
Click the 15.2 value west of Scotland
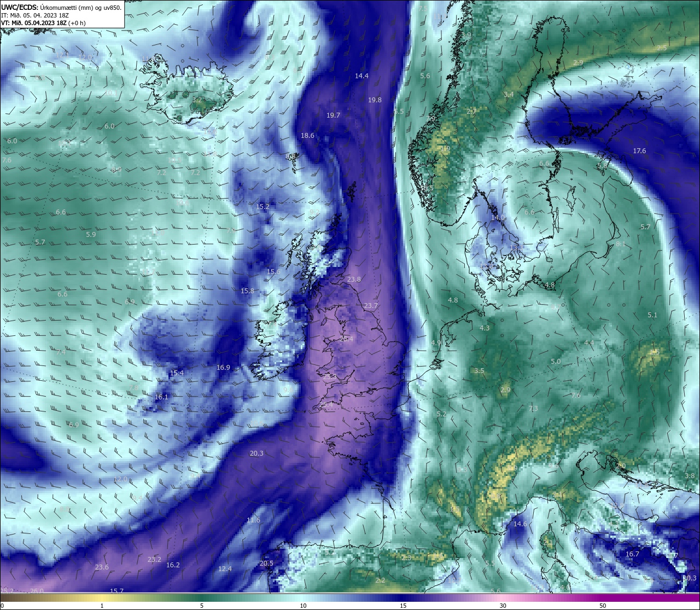pyautogui.click(x=262, y=207)
